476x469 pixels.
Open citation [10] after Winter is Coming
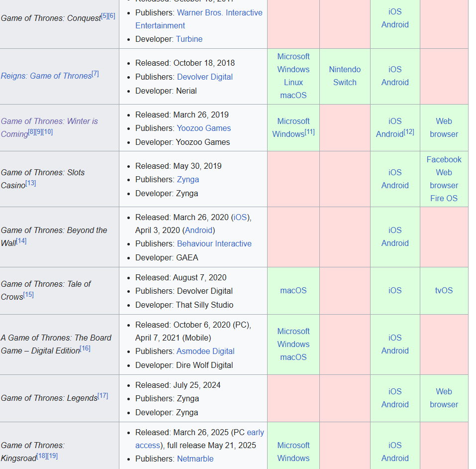click(x=47, y=132)
